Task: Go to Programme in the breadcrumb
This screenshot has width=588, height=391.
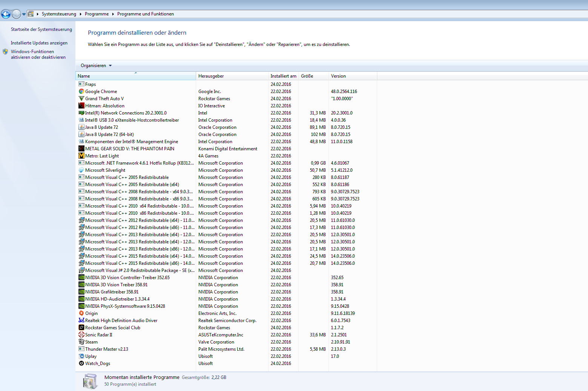Action: coord(97,14)
